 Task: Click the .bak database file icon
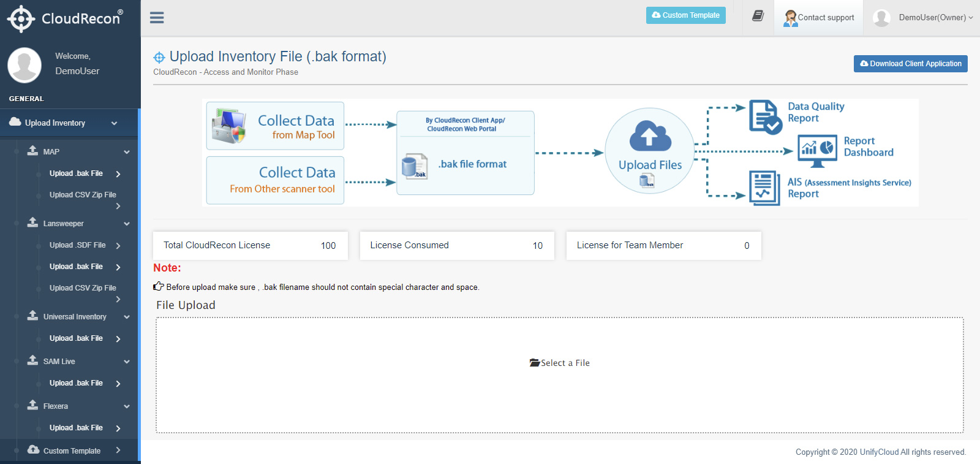[414, 166]
